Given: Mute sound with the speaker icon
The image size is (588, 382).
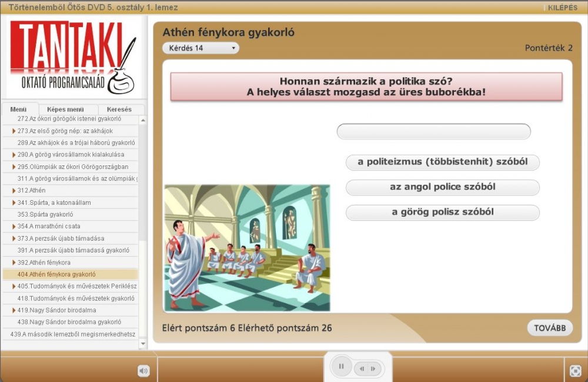Looking at the screenshot, I should [x=143, y=370].
